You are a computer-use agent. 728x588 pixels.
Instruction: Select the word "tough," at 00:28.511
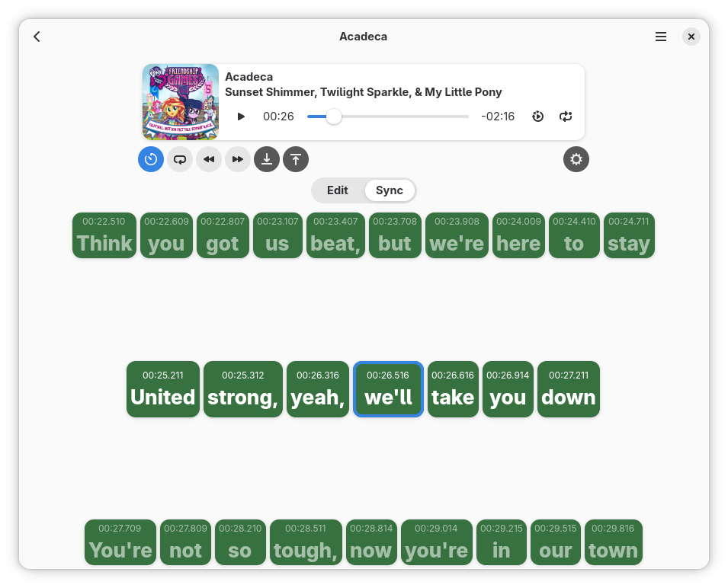pos(306,542)
